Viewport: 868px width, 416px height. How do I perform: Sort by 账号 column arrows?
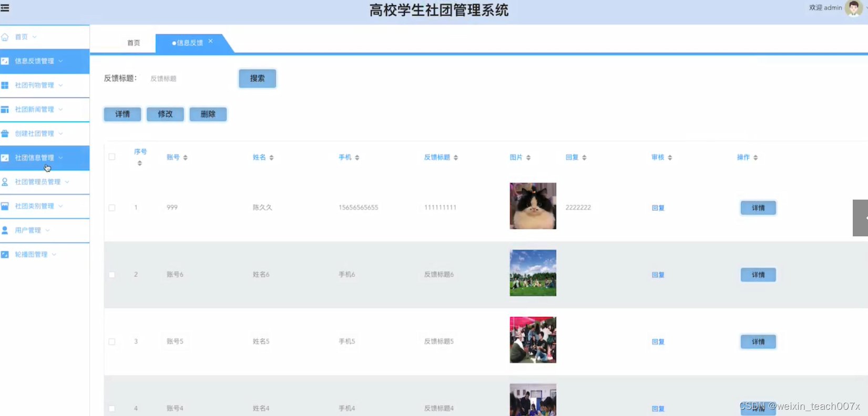click(x=185, y=158)
